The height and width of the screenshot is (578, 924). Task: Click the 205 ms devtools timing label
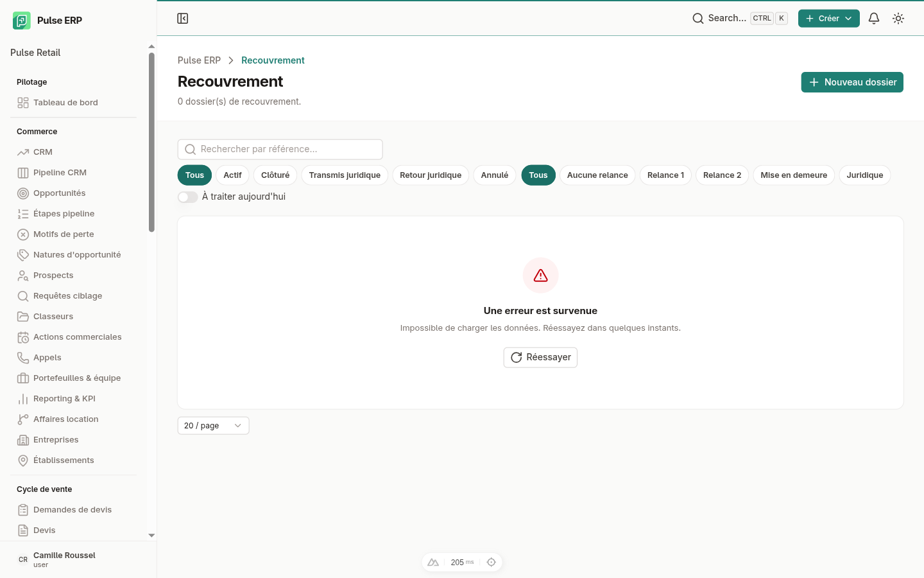(x=462, y=562)
